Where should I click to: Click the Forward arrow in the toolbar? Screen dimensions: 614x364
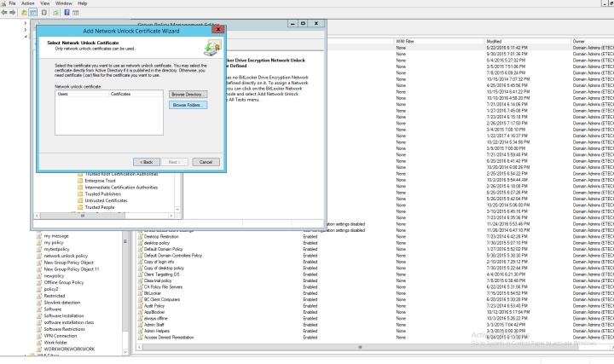coord(13,13)
